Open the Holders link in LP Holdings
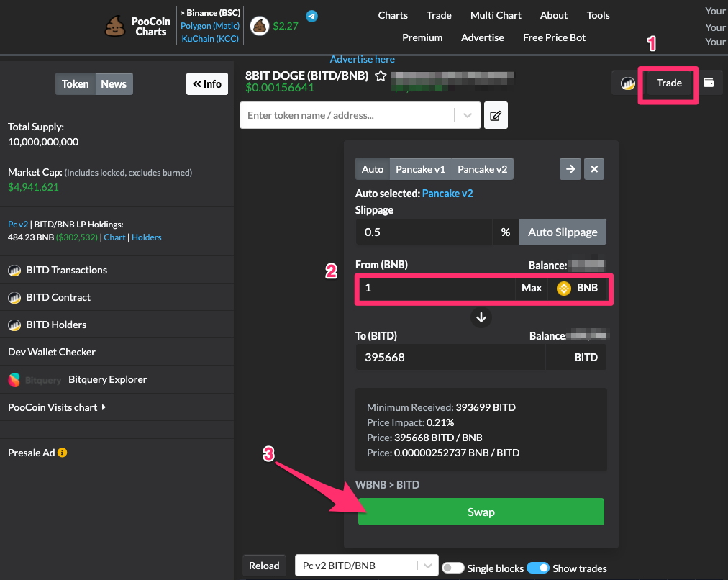 coord(147,237)
